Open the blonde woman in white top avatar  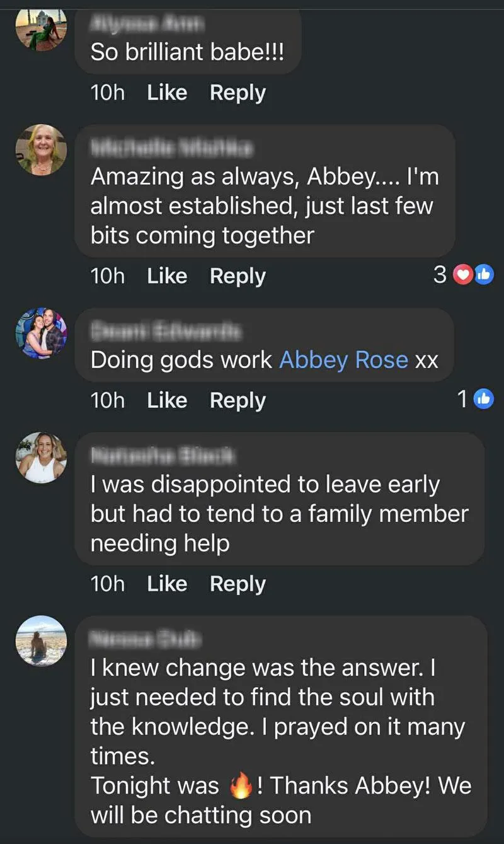click(x=41, y=458)
